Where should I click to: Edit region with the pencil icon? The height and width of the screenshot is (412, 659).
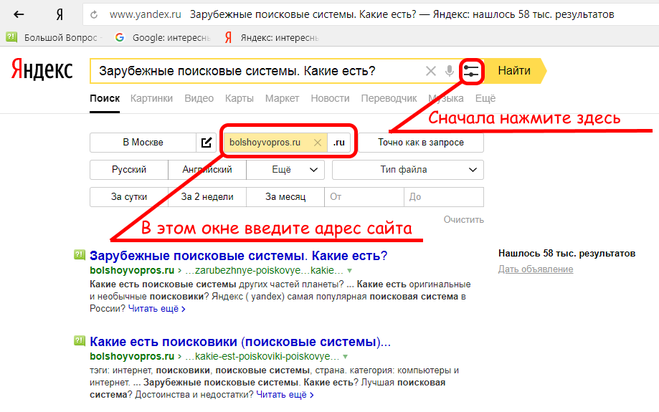(x=206, y=143)
